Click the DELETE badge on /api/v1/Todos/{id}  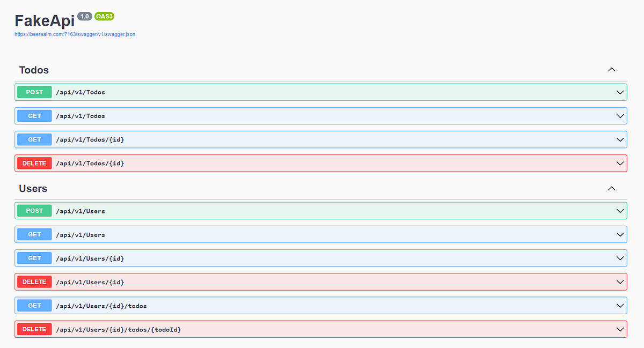[34, 163]
